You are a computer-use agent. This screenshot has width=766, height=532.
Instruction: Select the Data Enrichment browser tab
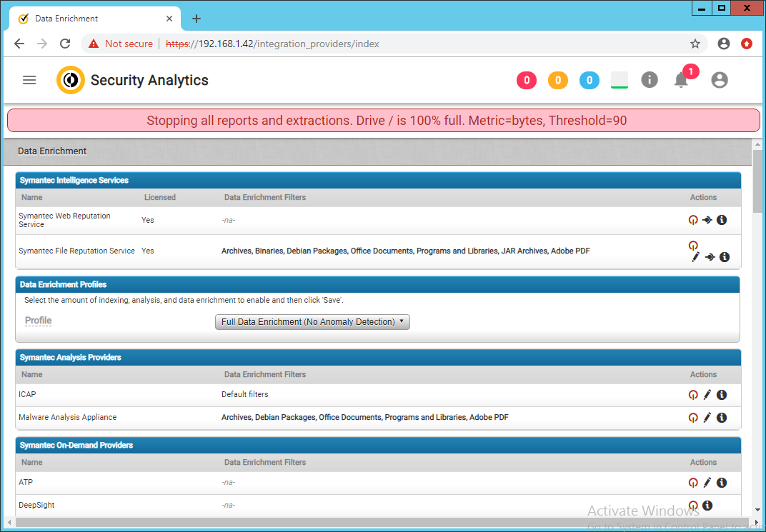[93, 19]
